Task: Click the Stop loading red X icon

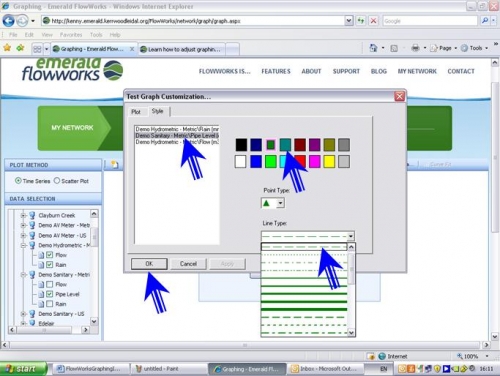Action: (x=373, y=21)
